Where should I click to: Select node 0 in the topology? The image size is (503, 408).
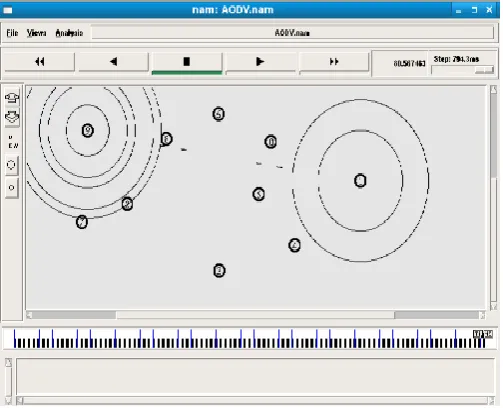(x=271, y=142)
